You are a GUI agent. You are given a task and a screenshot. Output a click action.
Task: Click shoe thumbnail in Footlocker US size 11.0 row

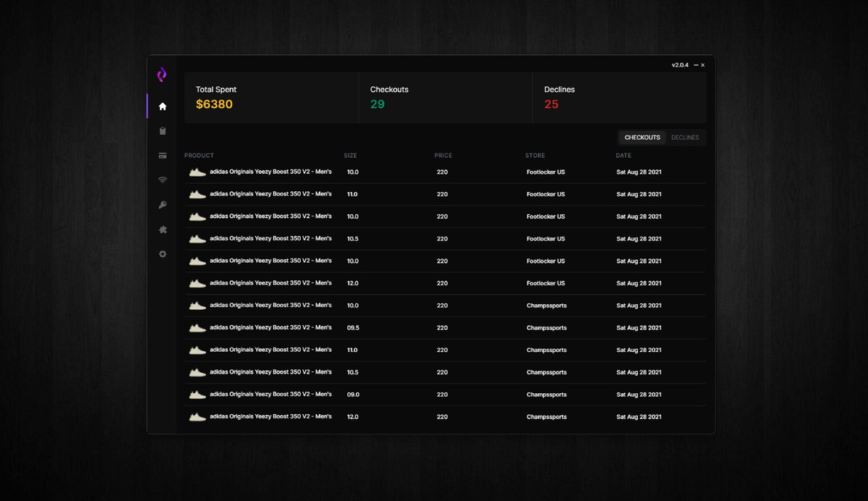197,194
